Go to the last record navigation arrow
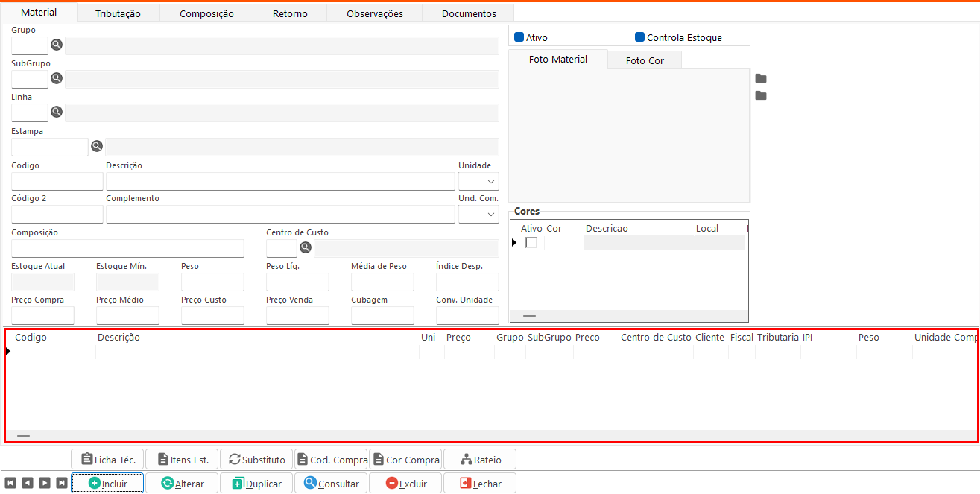Image resolution: width=980 pixels, height=494 pixels. 62,483
